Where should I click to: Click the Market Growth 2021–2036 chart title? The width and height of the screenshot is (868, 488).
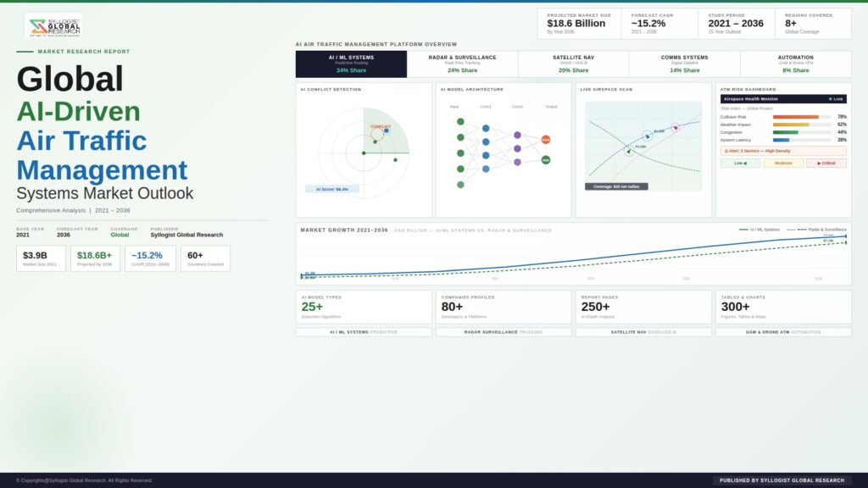click(x=344, y=230)
